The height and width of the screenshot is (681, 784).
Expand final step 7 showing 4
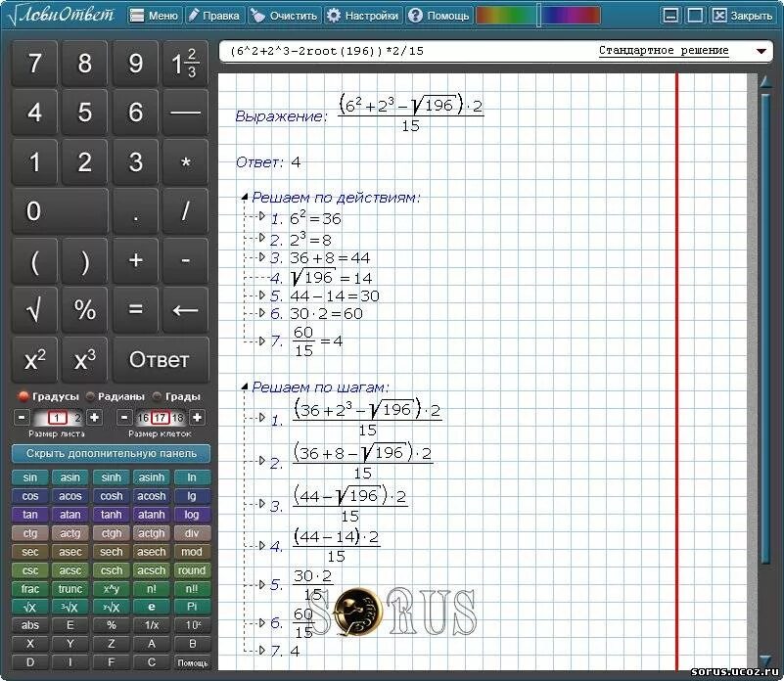261,650
